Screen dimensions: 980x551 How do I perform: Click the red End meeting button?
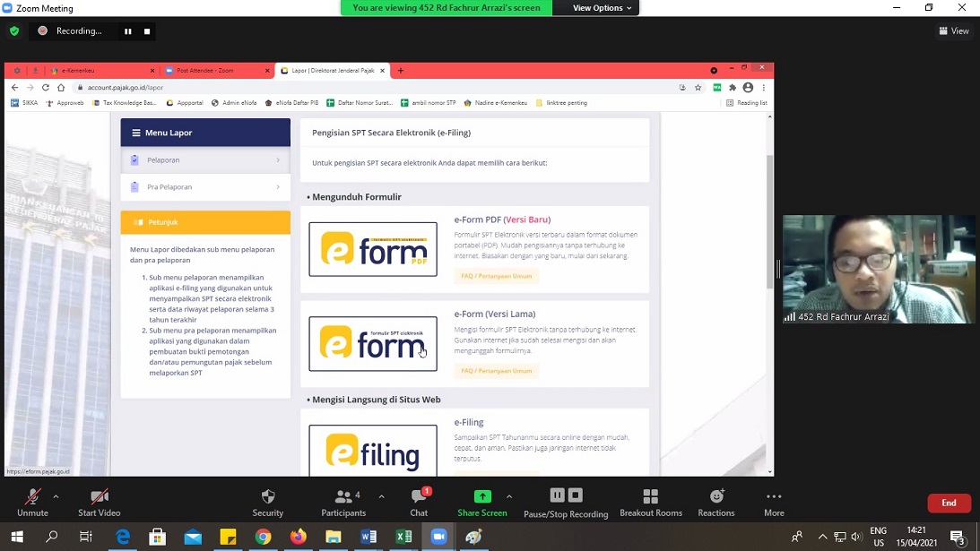coord(948,504)
